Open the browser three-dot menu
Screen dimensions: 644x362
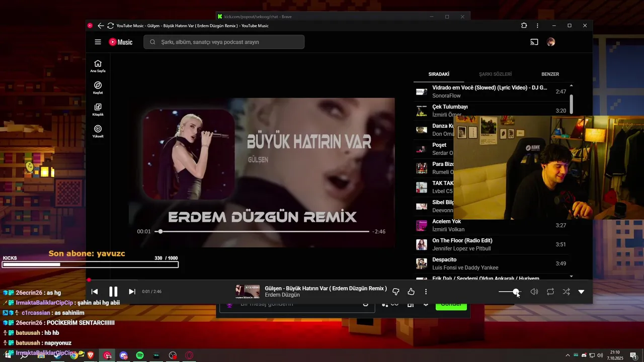[x=537, y=26]
